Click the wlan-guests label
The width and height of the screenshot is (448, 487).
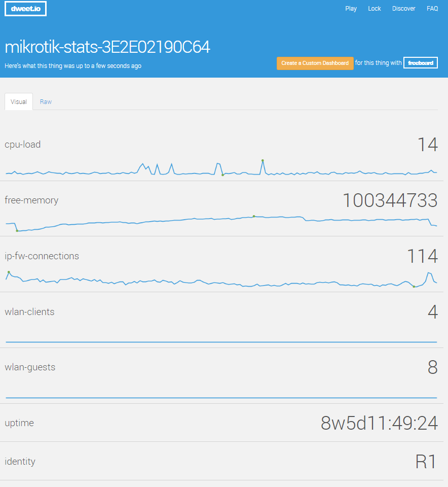[30, 367]
